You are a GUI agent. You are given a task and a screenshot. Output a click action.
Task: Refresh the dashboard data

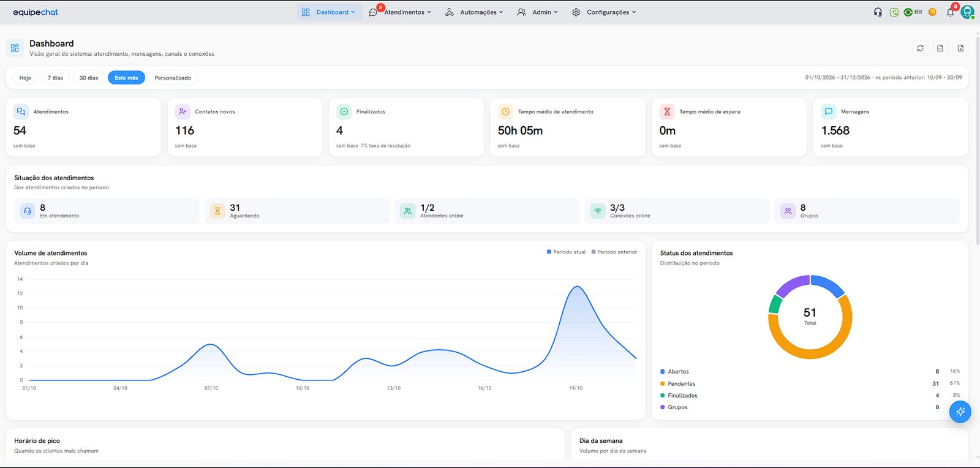click(920, 48)
